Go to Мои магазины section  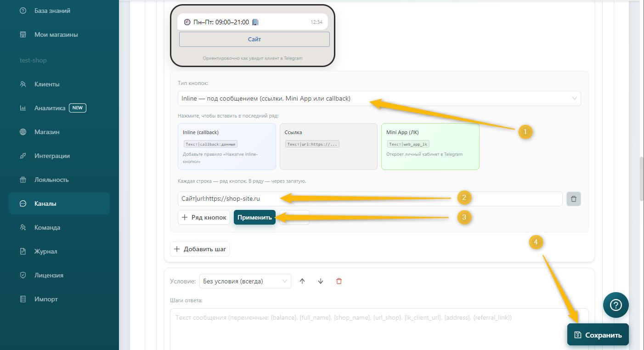59,34
